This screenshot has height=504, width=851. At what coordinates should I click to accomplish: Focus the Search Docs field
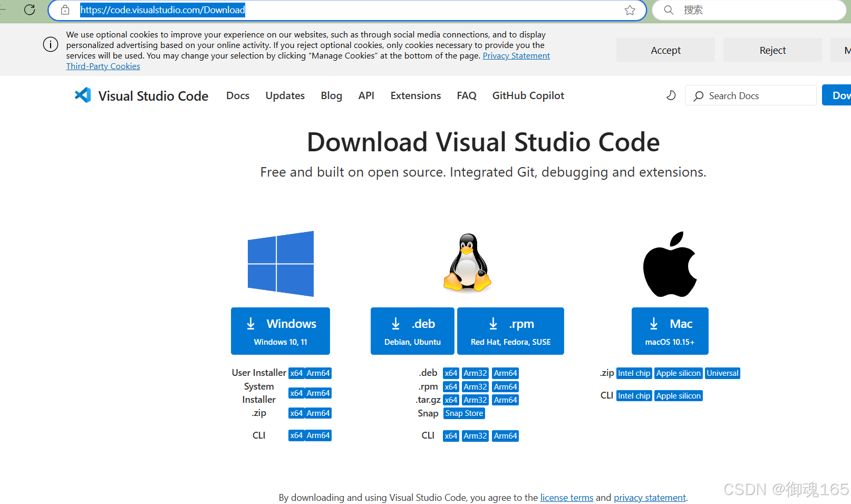pyautogui.click(x=750, y=95)
